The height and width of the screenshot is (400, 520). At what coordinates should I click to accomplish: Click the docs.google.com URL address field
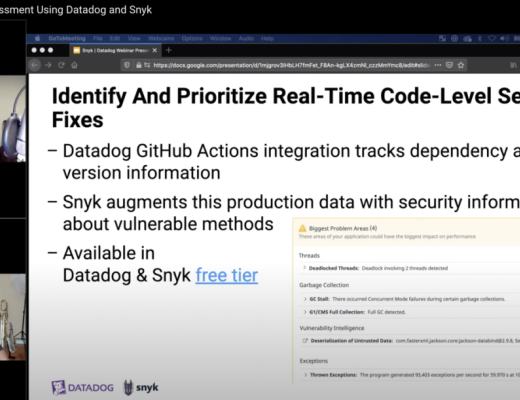click(291, 65)
